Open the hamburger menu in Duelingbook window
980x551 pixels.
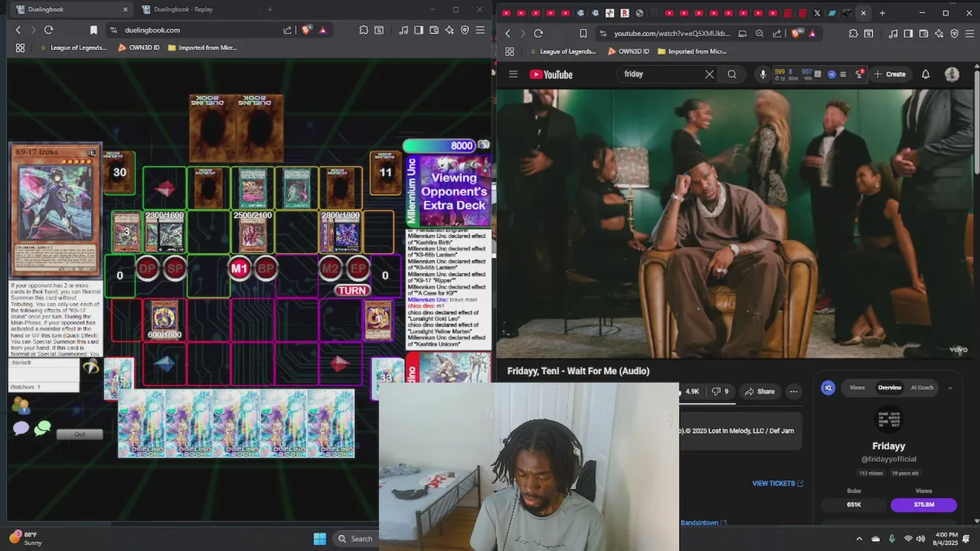click(x=480, y=30)
